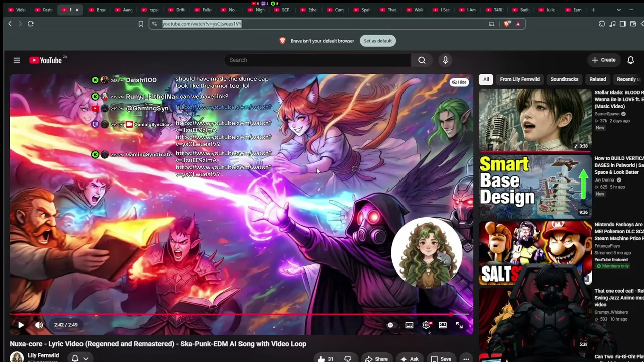Viewport: 644px width, 362px height.
Task: Open the Create menu
Action: click(x=603, y=60)
